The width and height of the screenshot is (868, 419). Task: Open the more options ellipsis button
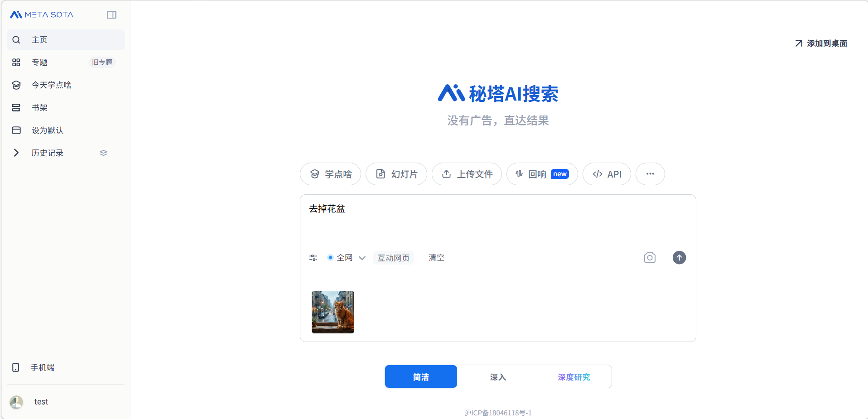(650, 174)
